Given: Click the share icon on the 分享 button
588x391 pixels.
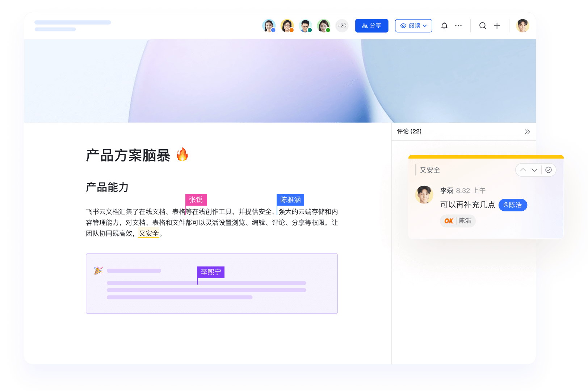Looking at the screenshot, I should click(364, 25).
